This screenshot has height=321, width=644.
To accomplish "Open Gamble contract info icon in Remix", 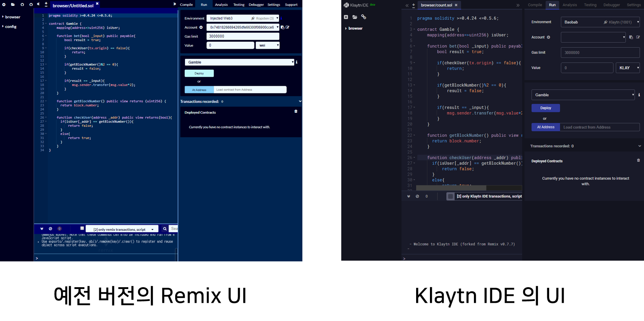I will [x=297, y=62].
